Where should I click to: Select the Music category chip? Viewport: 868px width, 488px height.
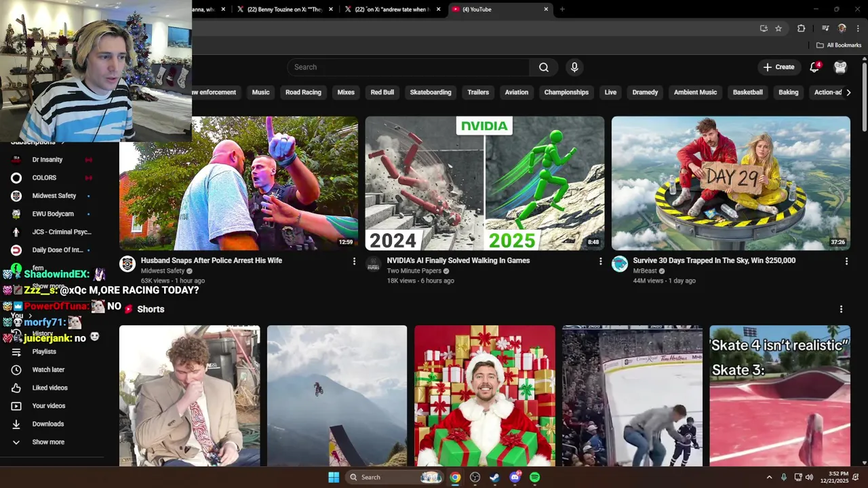pyautogui.click(x=261, y=92)
